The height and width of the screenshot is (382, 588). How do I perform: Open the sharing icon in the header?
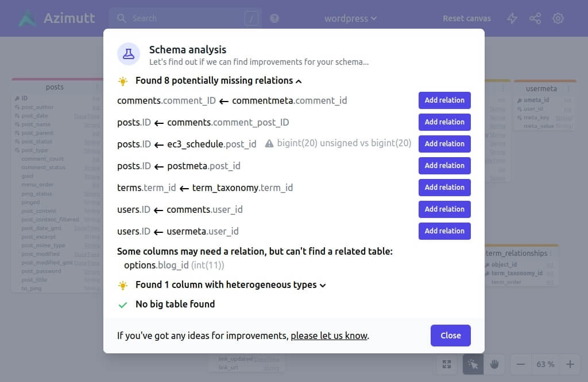[x=535, y=18]
